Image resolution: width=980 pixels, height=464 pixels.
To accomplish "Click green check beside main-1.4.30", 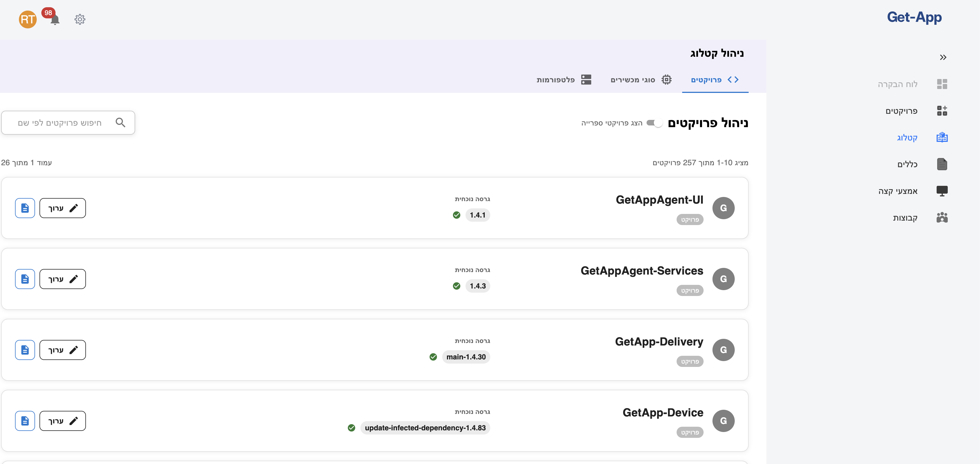I will coord(433,357).
